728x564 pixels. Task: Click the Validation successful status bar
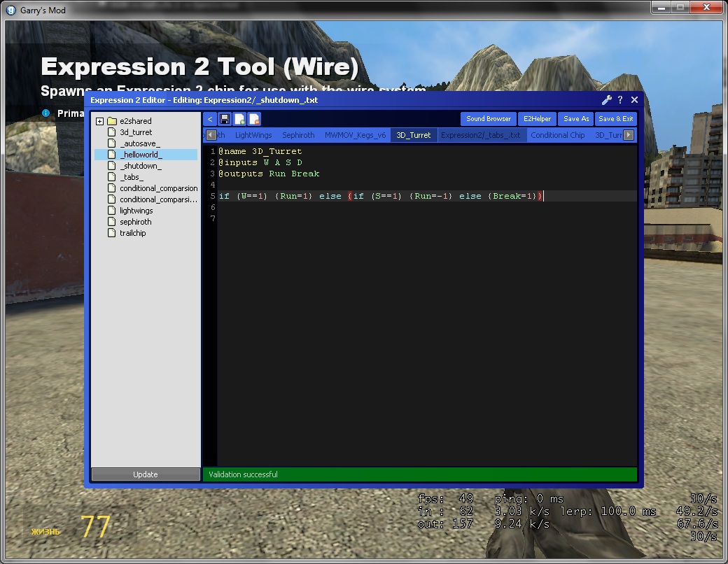(x=420, y=474)
